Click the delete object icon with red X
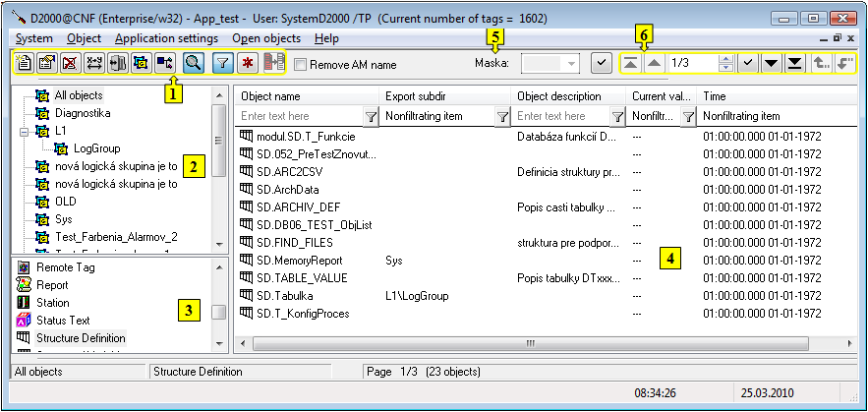Image resolution: width=868 pixels, height=412 pixels. tap(70, 63)
